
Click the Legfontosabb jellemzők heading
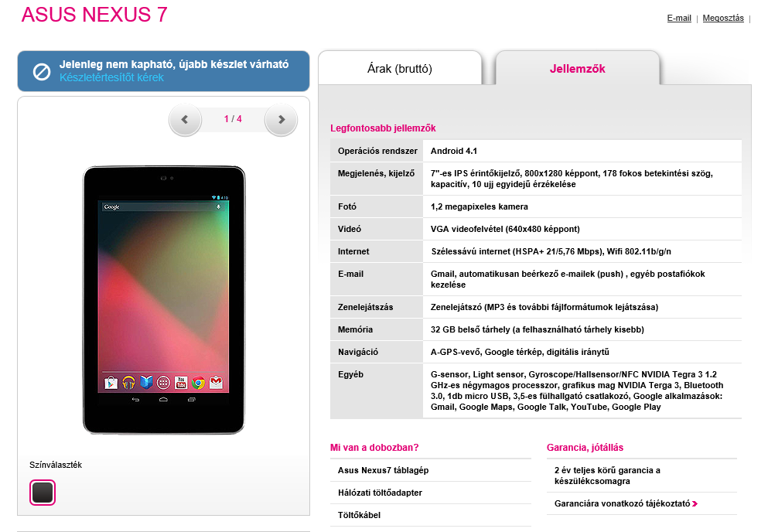pos(383,128)
